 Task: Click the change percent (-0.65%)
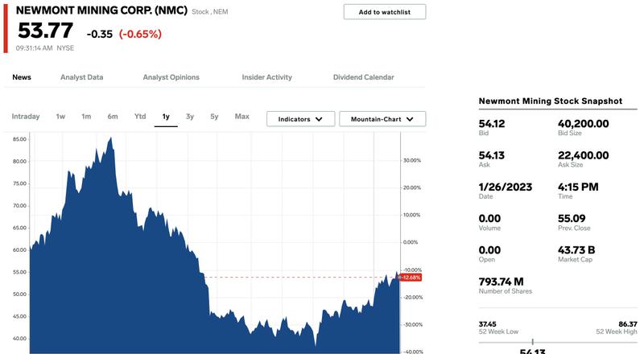[140, 34]
